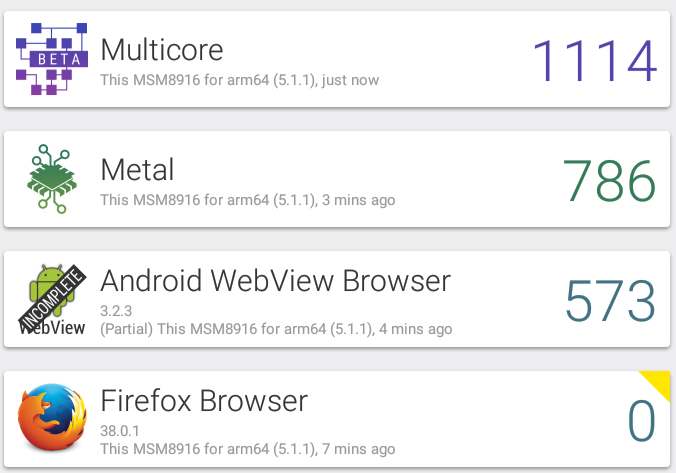The image size is (676, 473).
Task: Tap WebView '(Partial)' 4 mins ago text
Action: click(276, 329)
